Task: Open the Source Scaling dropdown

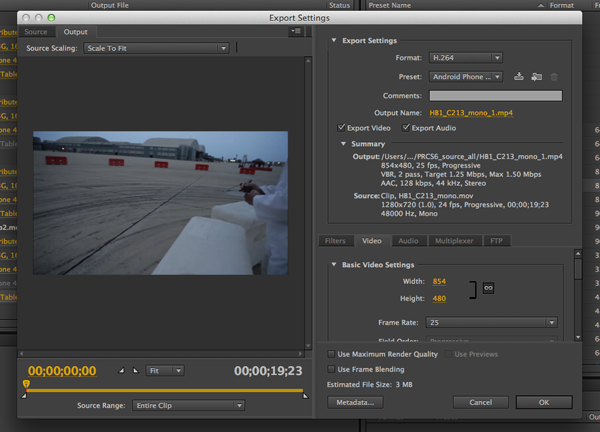Action: (156, 48)
